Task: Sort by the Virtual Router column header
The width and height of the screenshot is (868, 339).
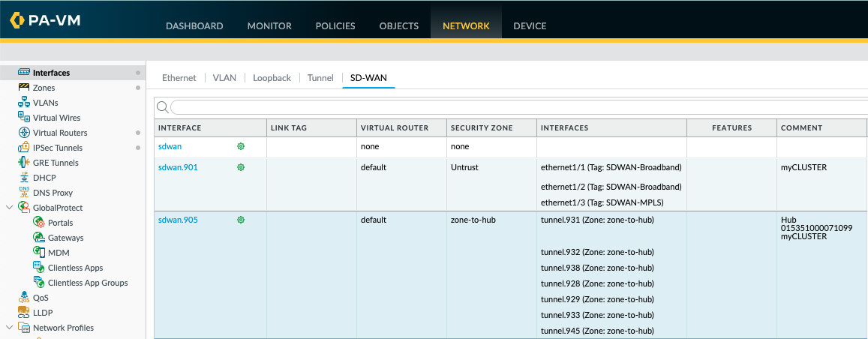Action: point(395,128)
